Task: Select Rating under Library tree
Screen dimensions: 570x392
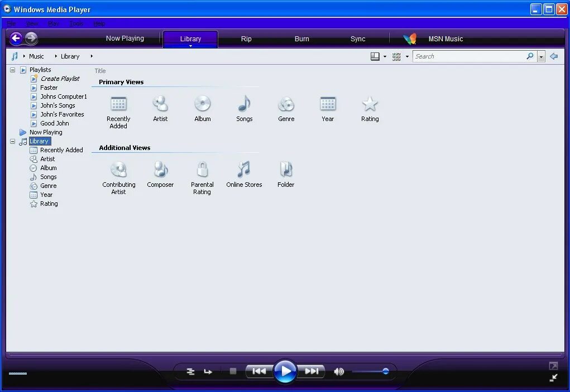Action: click(x=49, y=204)
